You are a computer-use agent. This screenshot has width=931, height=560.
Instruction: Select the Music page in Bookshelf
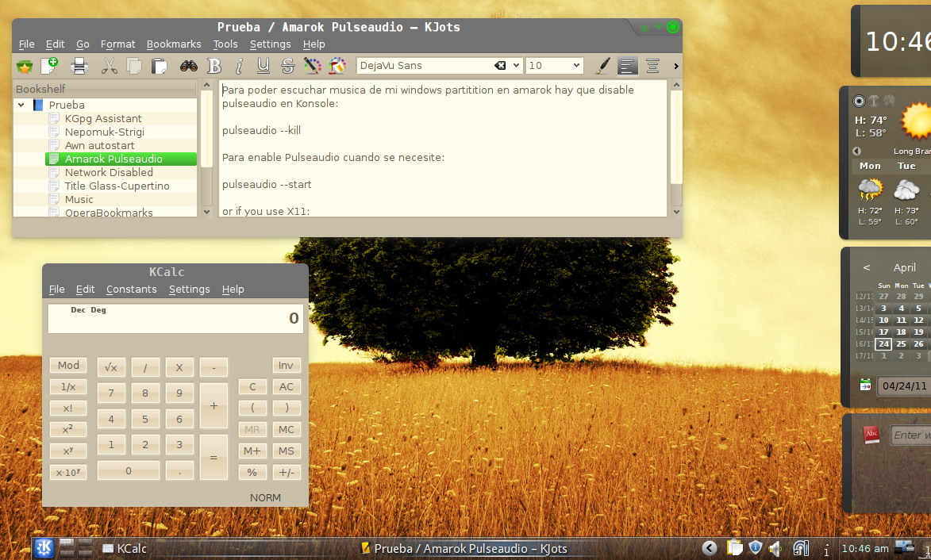point(79,200)
